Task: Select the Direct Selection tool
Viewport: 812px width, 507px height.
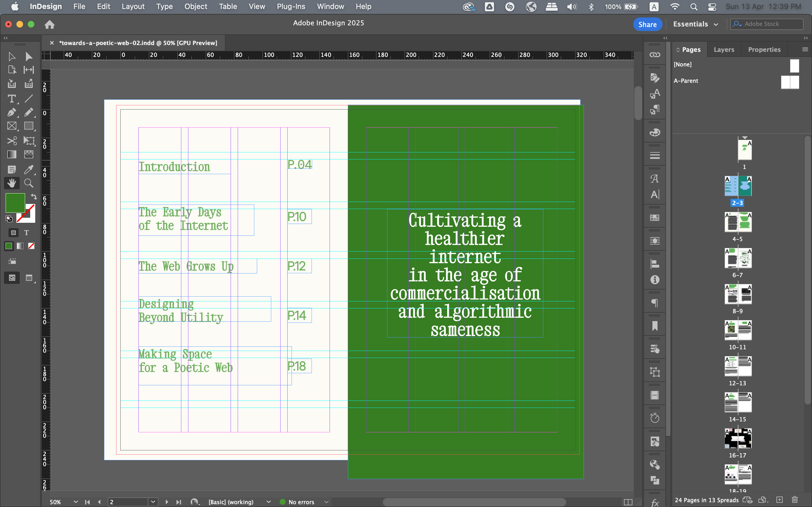Action: (28, 56)
